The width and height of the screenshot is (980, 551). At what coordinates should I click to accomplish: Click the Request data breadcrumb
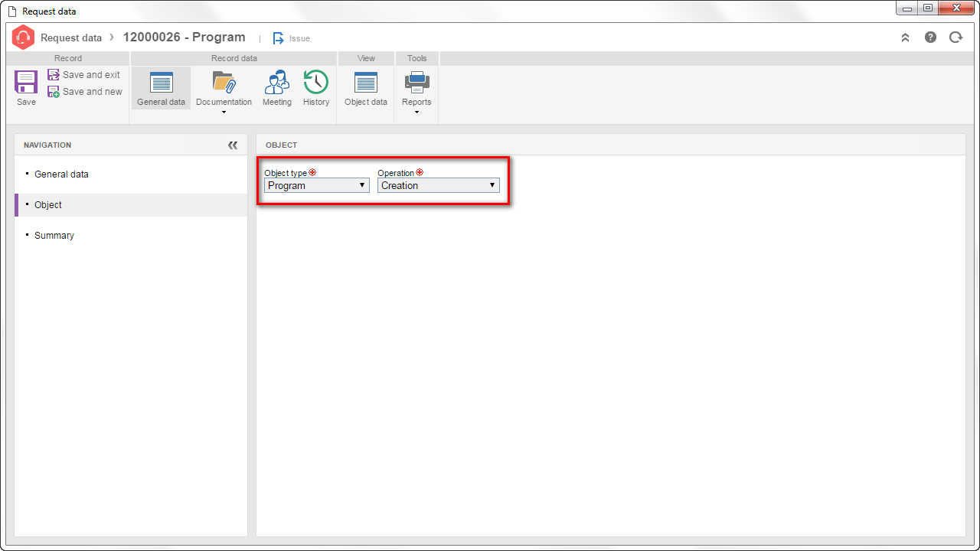[x=71, y=37]
